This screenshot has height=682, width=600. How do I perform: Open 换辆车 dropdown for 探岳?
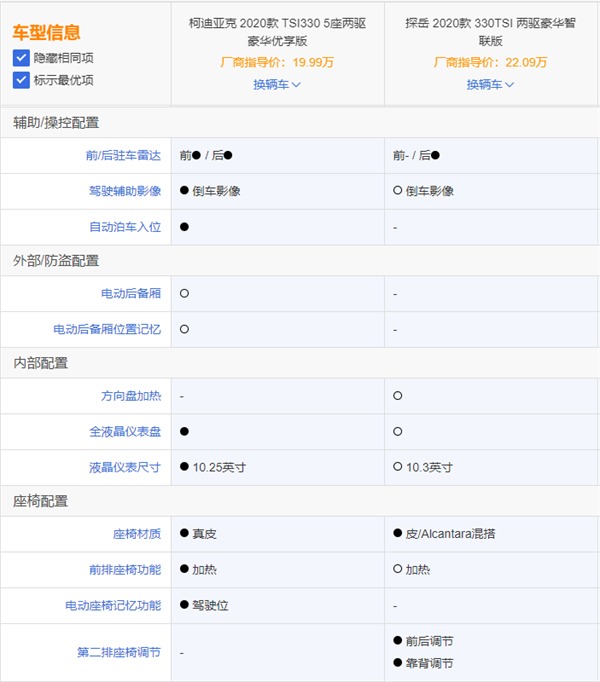point(490,84)
